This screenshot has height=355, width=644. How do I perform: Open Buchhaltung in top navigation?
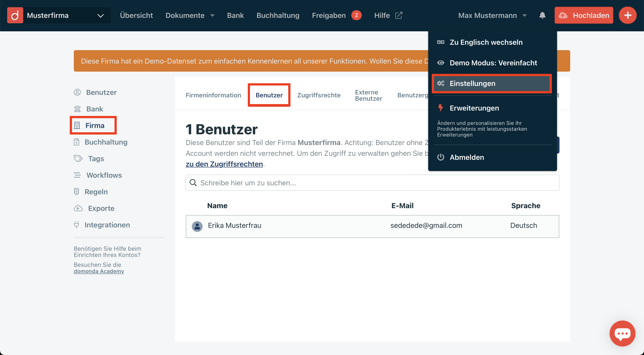tap(278, 15)
